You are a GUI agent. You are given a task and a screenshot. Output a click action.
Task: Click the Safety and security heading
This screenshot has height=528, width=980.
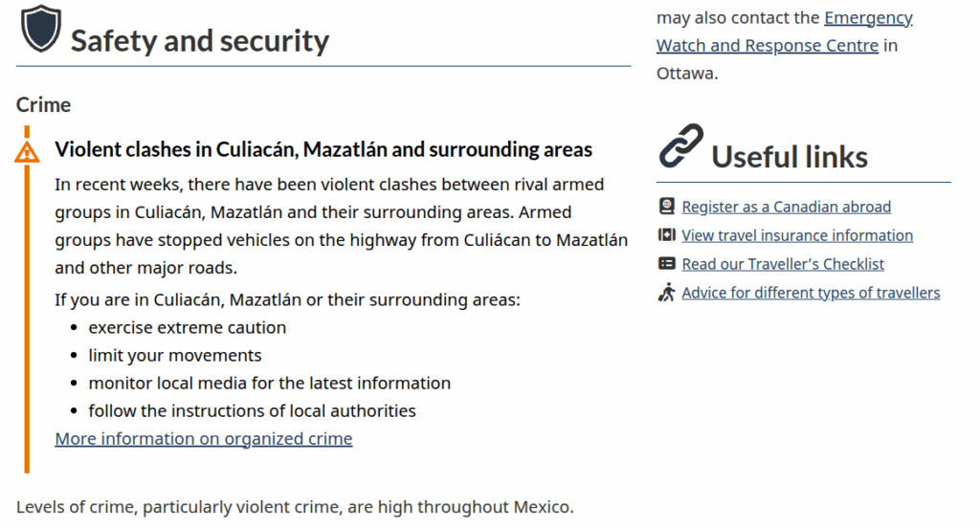[x=200, y=40]
